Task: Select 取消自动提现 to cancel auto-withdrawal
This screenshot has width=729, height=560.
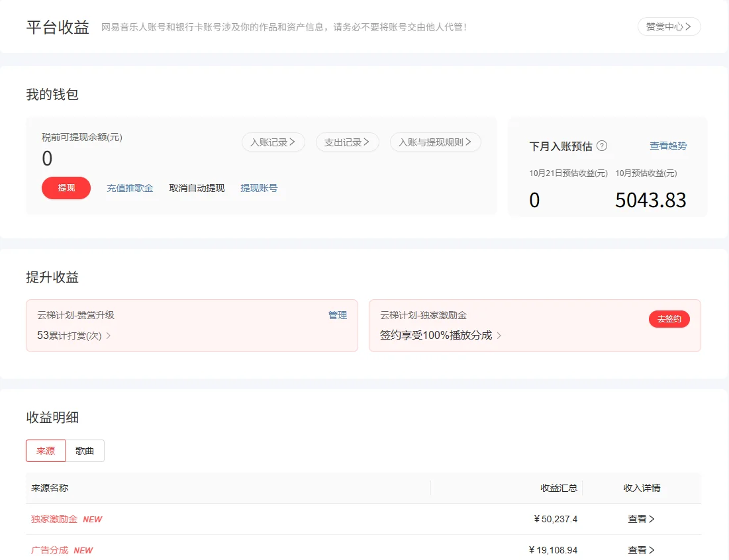Action: 196,188
